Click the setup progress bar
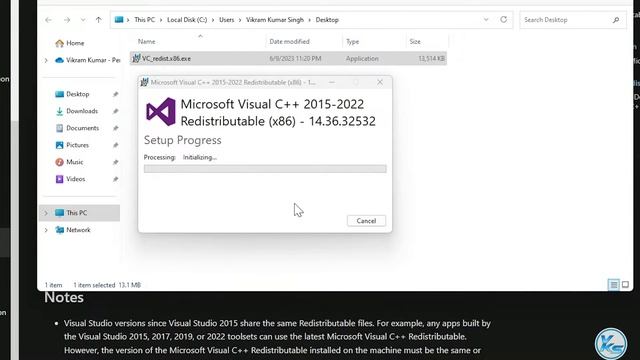Screen dimensions: 640x360 [x=265, y=169]
